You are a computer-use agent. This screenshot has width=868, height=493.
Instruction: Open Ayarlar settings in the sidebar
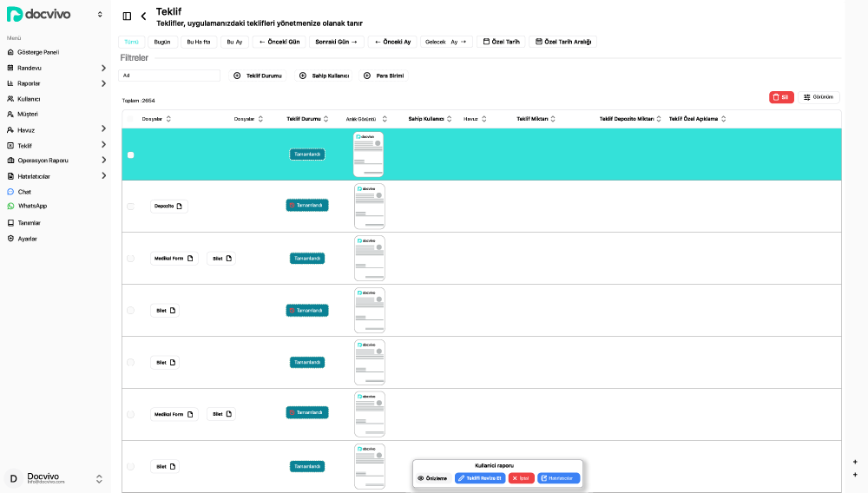click(x=27, y=238)
